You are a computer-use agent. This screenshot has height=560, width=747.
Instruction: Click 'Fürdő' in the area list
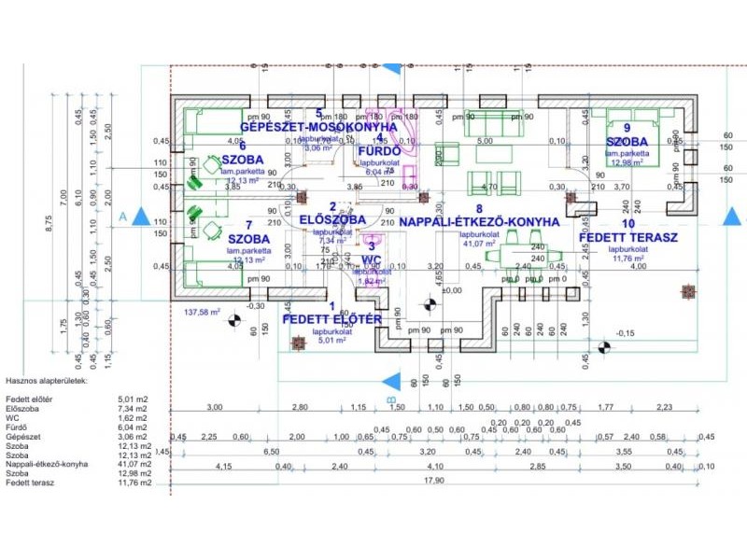point(17,427)
